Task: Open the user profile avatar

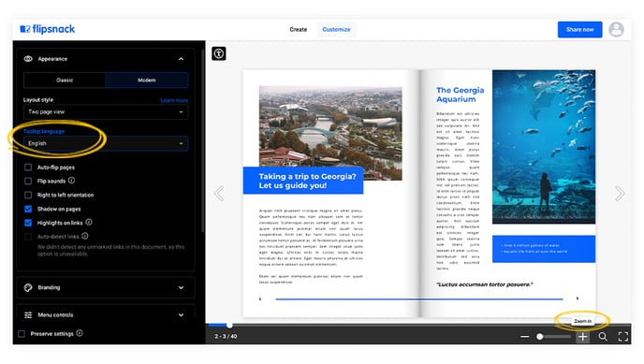Action: [616, 30]
